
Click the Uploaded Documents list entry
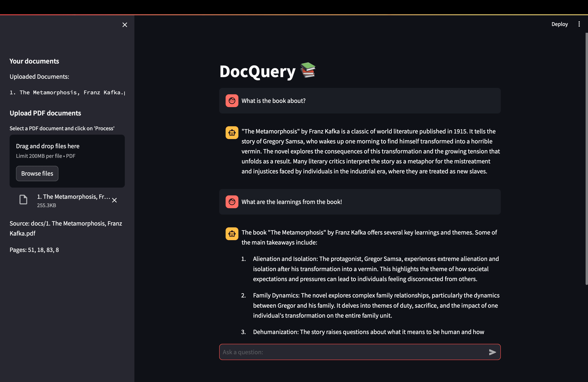[x=67, y=92]
